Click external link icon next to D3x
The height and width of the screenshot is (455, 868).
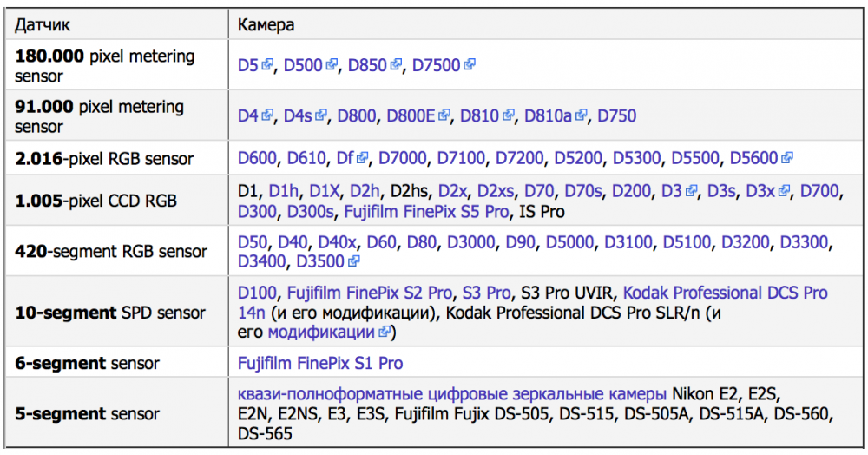pyautogui.click(x=783, y=191)
